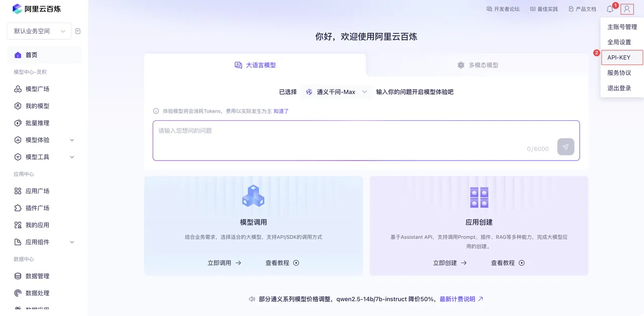Viewport: 644px width, 316px height.
Task: Click the 通义千问-Max model logo icon
Action: (309, 92)
